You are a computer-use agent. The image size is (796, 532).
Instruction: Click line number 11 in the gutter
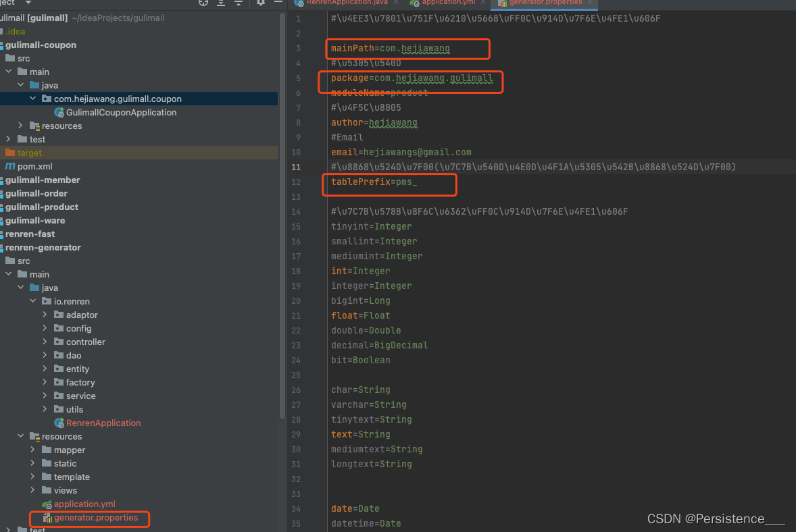(x=296, y=167)
